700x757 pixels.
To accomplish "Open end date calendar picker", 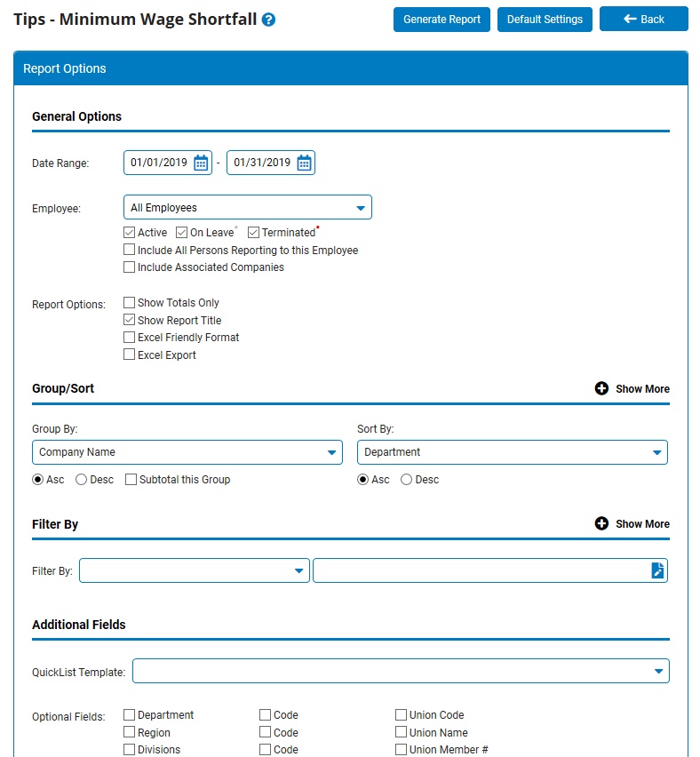I will (x=304, y=163).
